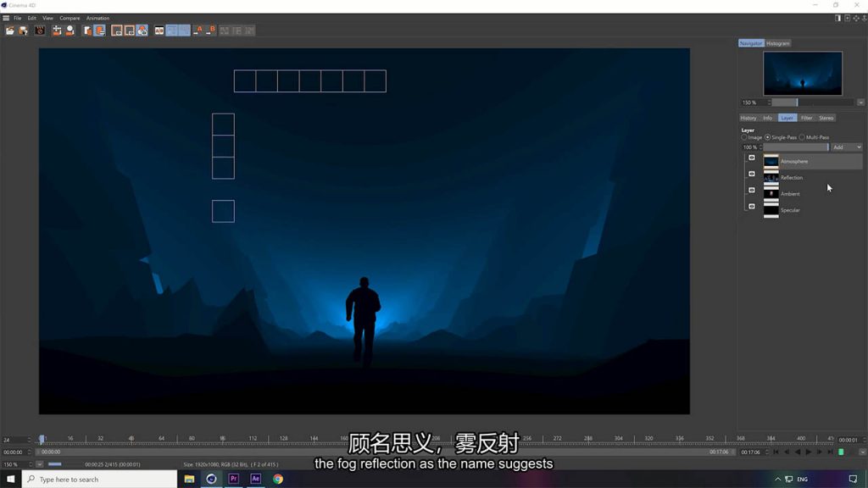
Task: Click the navigator 150 % zoom field
Action: [754, 103]
